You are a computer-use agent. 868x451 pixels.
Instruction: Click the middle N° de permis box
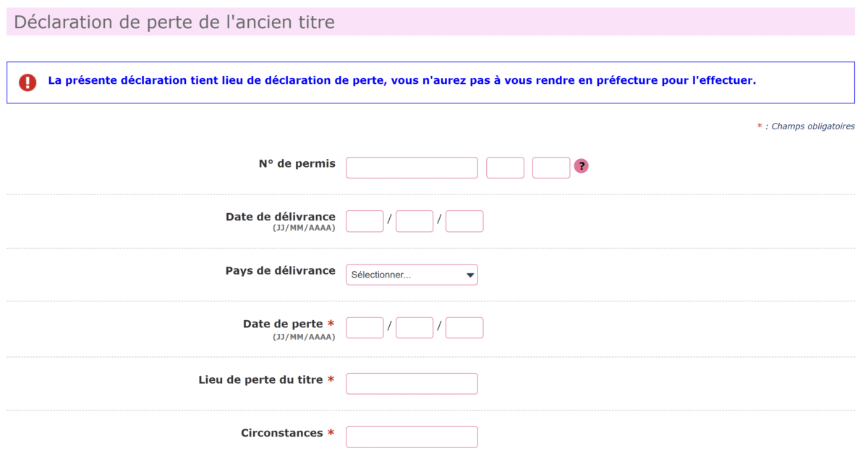(x=505, y=168)
